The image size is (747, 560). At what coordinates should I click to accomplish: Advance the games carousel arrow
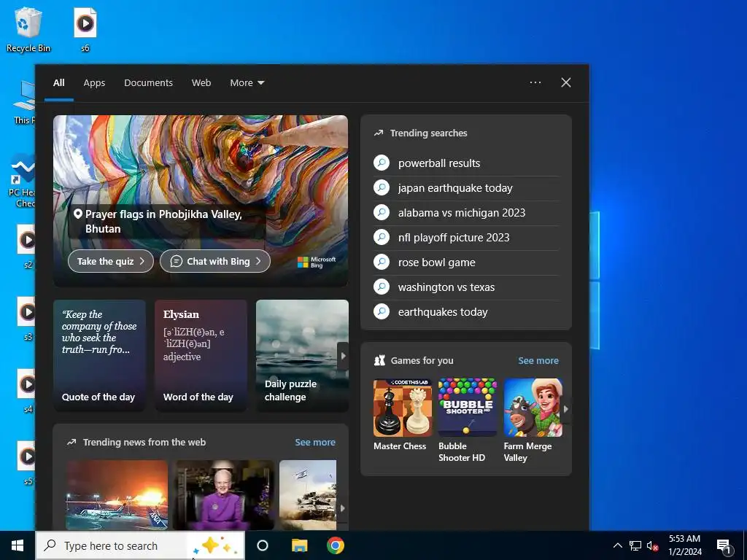coord(565,408)
